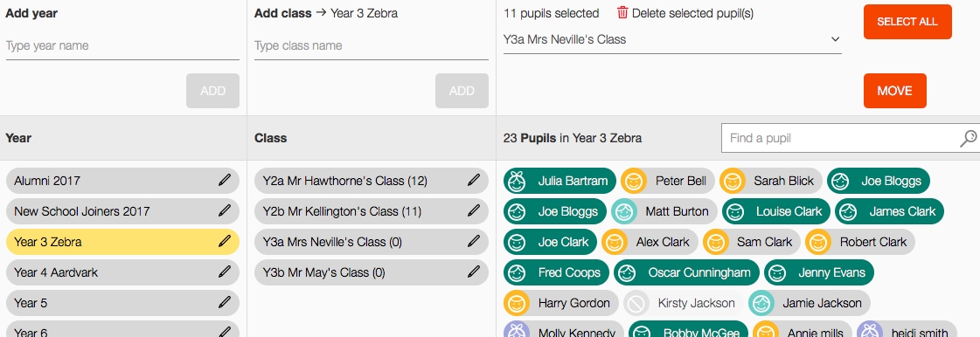Click the magnifier icon in pupil search

pos(968,138)
